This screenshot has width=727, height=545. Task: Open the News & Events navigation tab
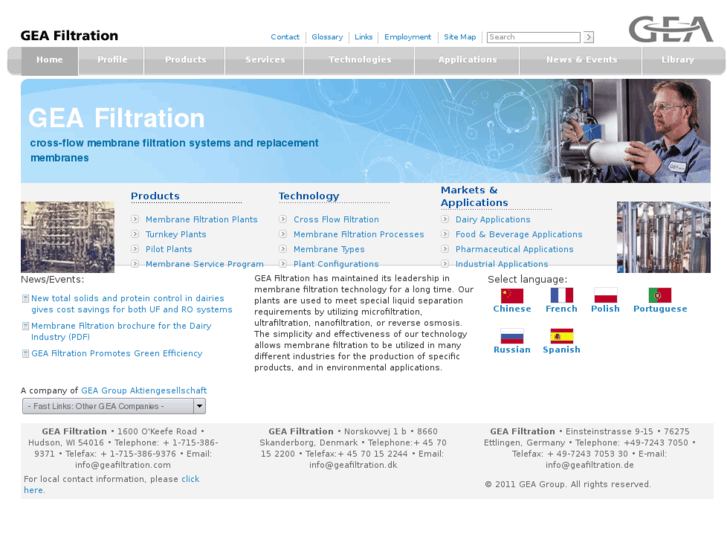point(581,60)
